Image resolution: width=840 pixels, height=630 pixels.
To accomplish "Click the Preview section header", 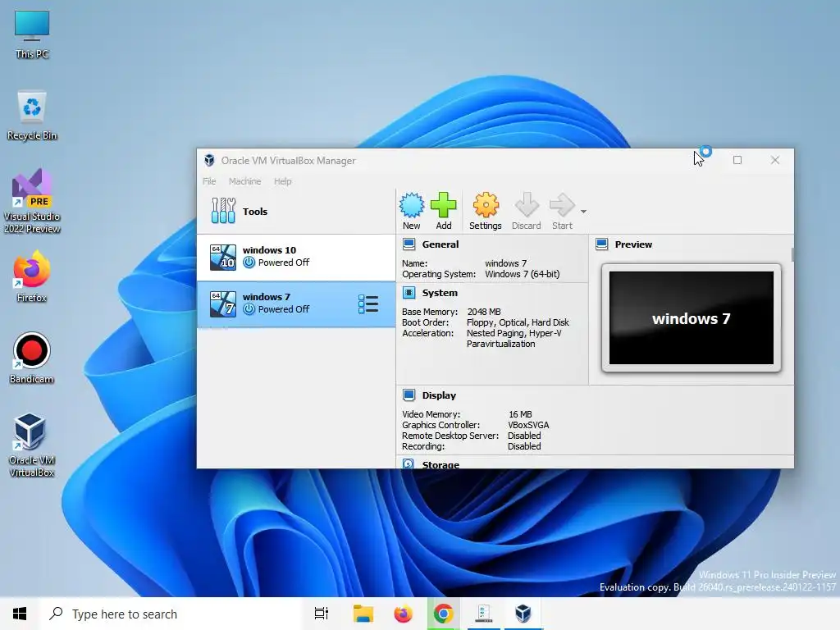I will (x=633, y=244).
